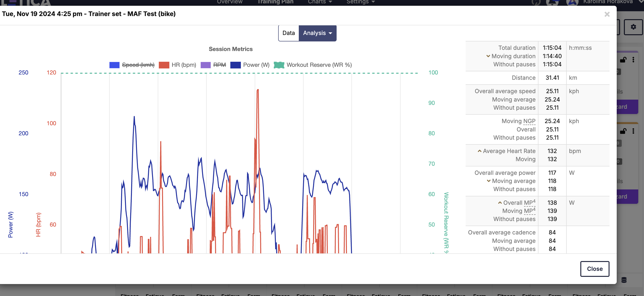
Task: Click the Moving duration value 1:14:40
Action: point(552,56)
